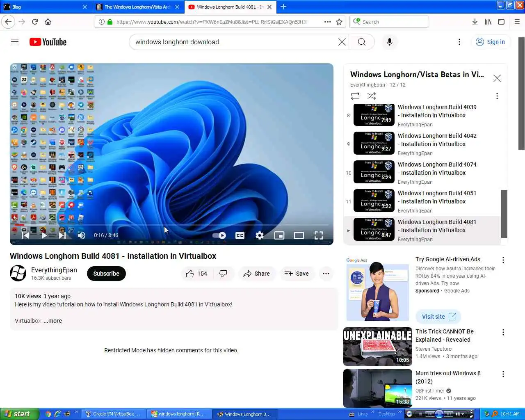
Task: Open more actions menu below video
Action: coord(326,274)
